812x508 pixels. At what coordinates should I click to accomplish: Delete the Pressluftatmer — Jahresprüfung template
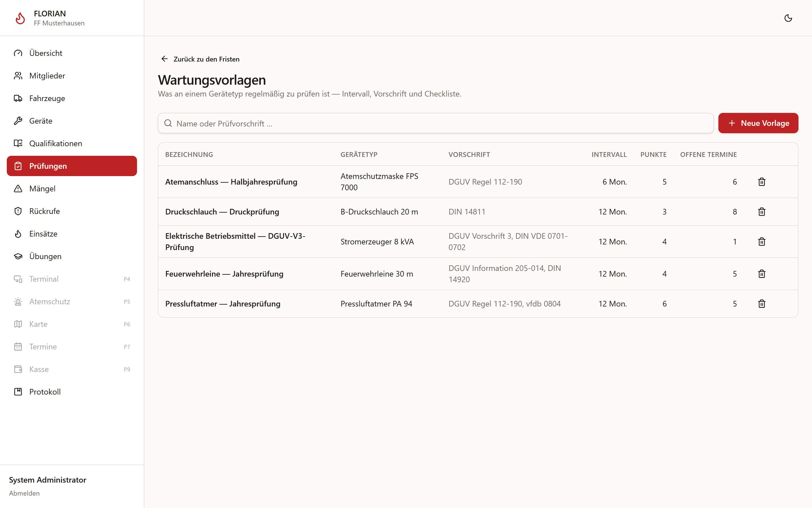[762, 304]
